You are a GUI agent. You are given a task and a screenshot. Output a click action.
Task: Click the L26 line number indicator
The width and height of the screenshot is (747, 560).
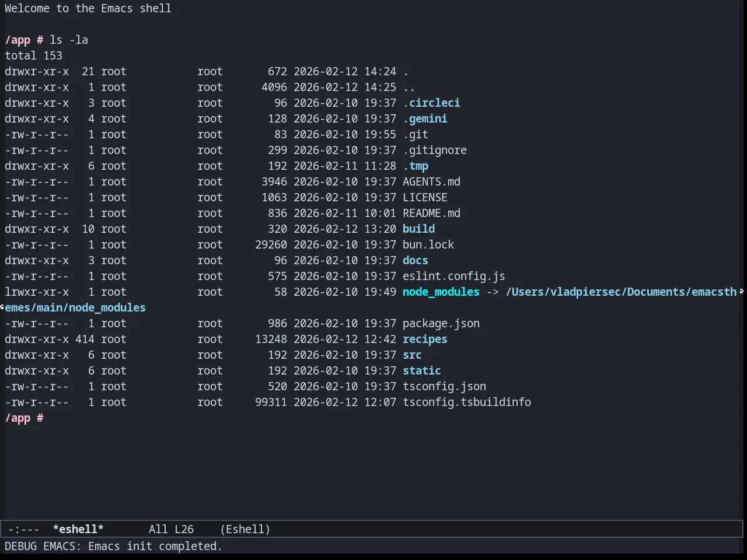(x=184, y=529)
